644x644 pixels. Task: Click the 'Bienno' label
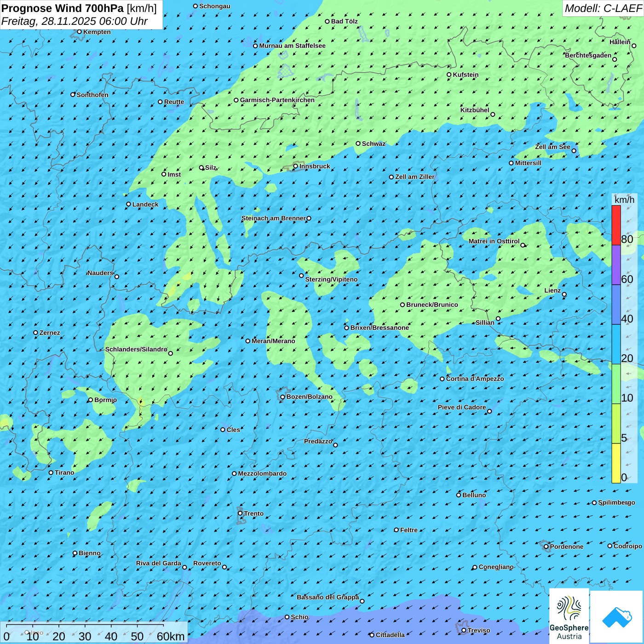tap(89, 553)
